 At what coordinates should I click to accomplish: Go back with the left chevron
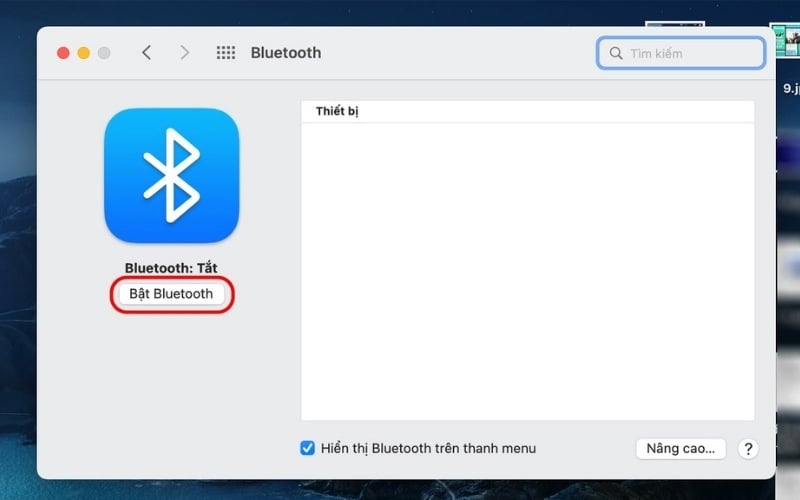click(x=146, y=52)
